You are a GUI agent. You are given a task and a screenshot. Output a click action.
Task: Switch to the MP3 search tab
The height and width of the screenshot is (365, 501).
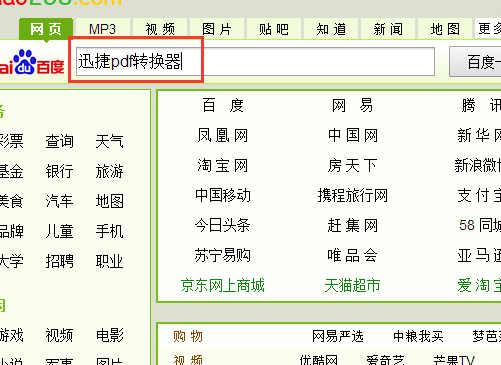click(102, 29)
